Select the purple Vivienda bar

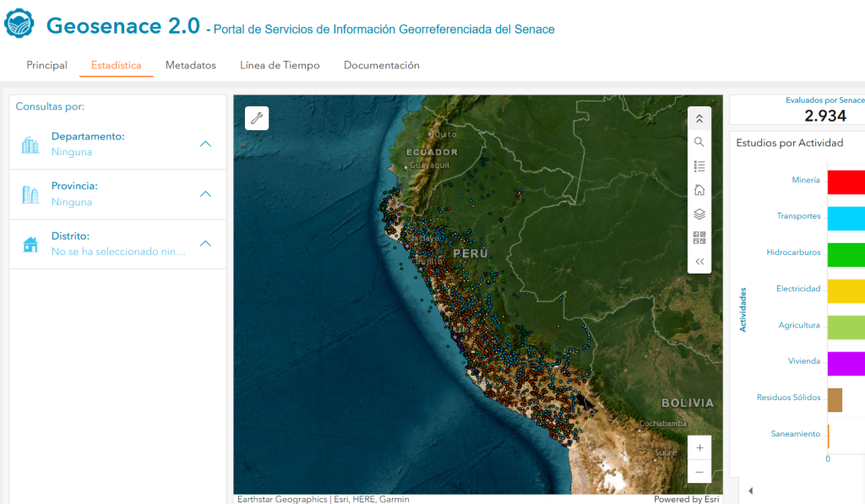pyautogui.click(x=846, y=364)
